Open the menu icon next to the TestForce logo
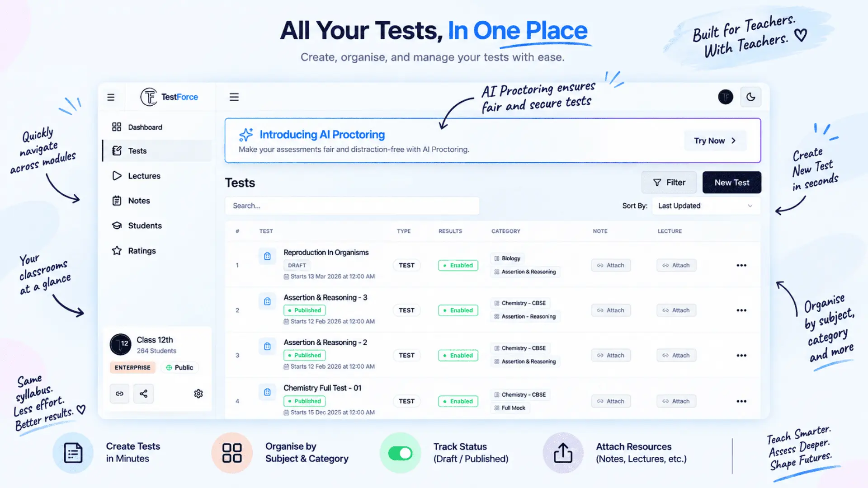 click(x=234, y=97)
